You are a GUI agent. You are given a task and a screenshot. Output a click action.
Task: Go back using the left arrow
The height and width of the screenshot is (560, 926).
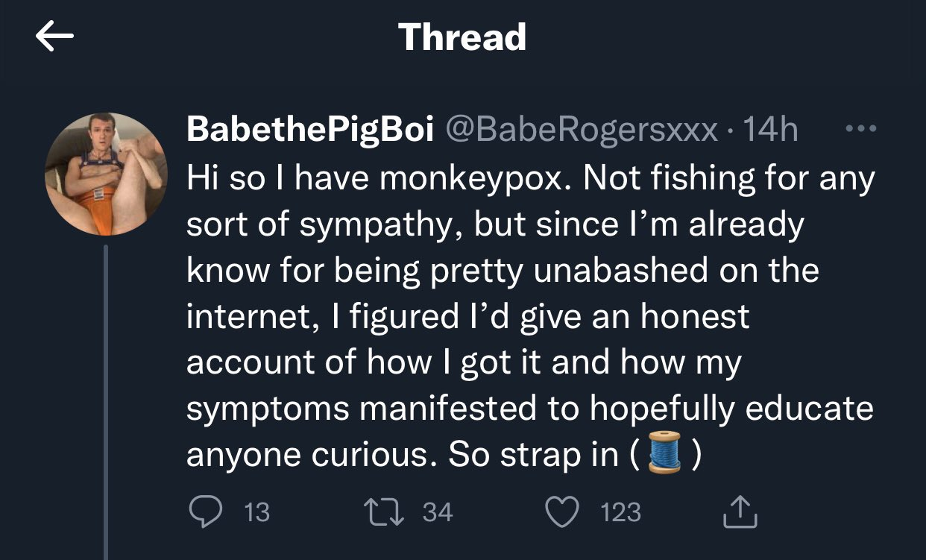click(x=54, y=37)
